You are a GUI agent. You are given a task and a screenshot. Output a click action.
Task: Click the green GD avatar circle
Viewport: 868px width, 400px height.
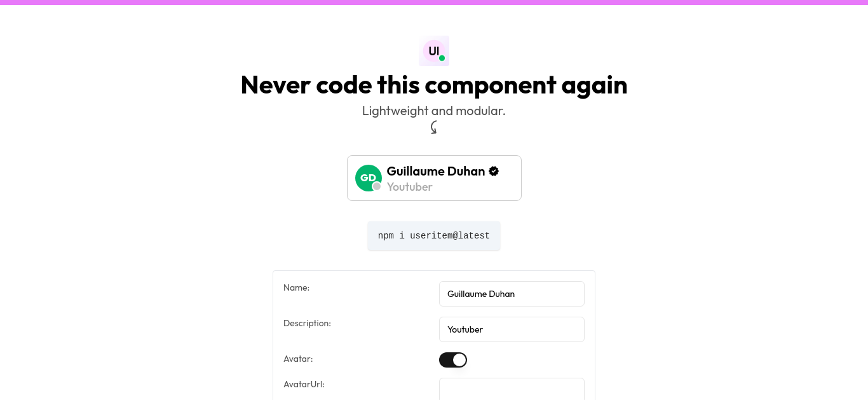tap(368, 178)
